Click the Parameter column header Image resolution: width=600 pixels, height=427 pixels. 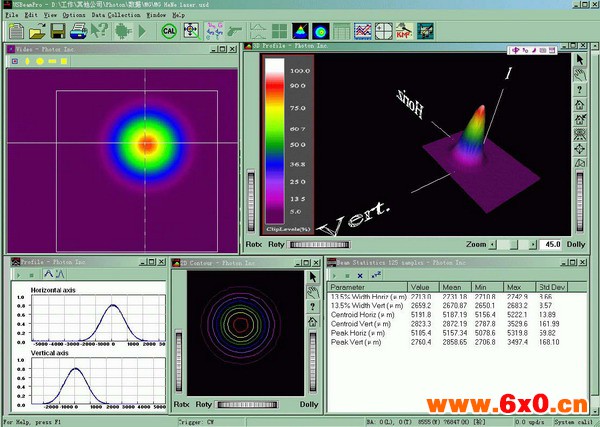point(350,287)
